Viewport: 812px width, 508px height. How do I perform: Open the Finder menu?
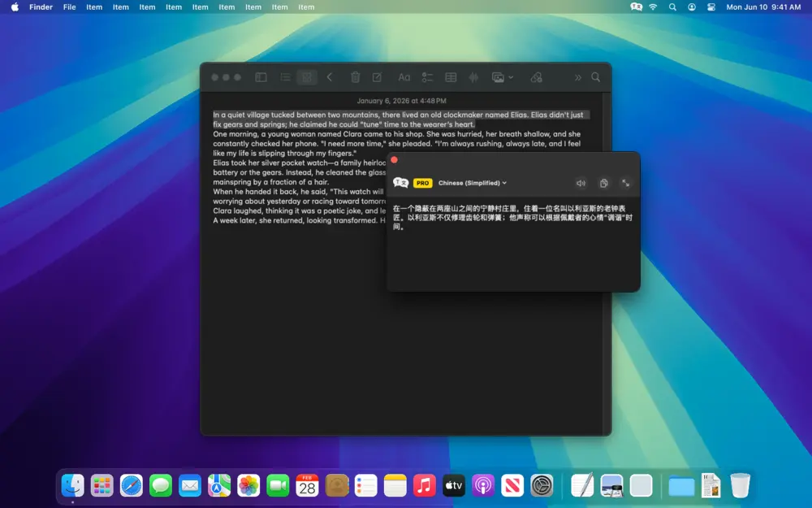coord(40,7)
